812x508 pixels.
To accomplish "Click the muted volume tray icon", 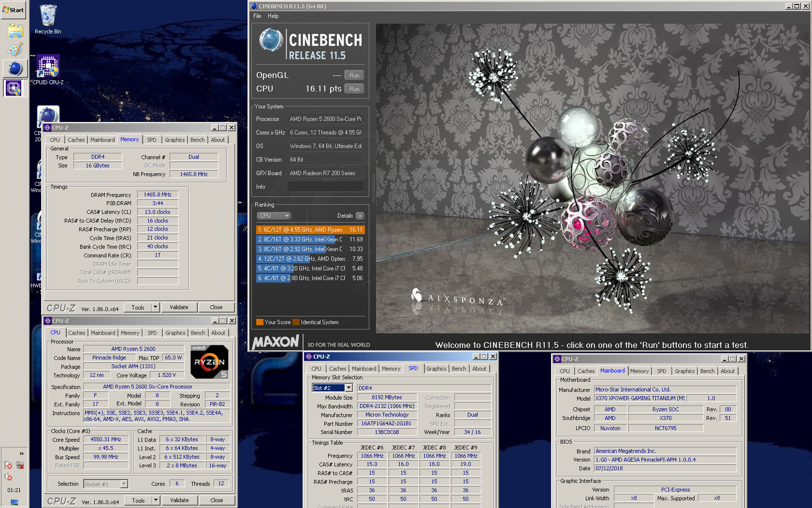I will coord(8,477).
